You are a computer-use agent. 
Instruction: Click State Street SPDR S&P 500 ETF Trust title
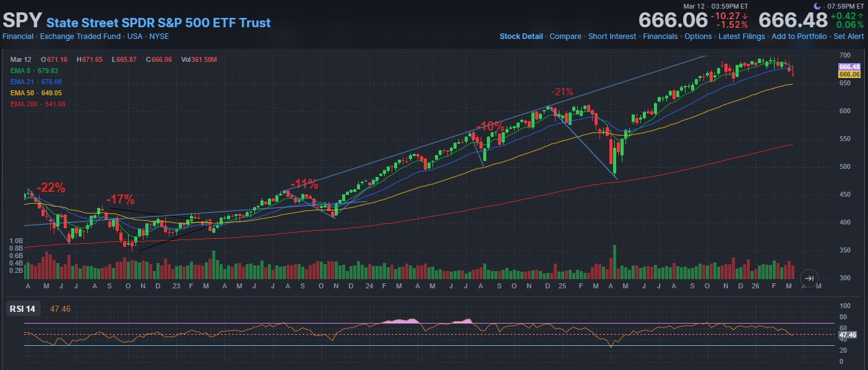tap(158, 23)
